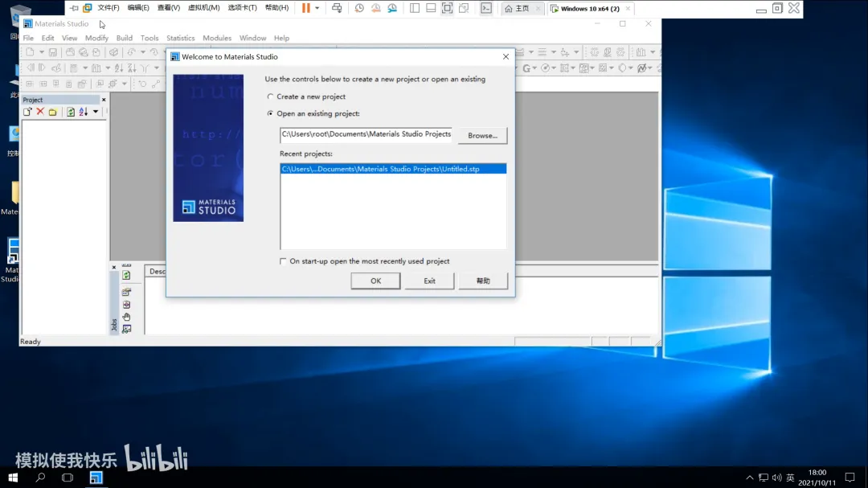Click A-Z sort icon in Project panel
Screen dimensions: 868x488
coord(83,112)
